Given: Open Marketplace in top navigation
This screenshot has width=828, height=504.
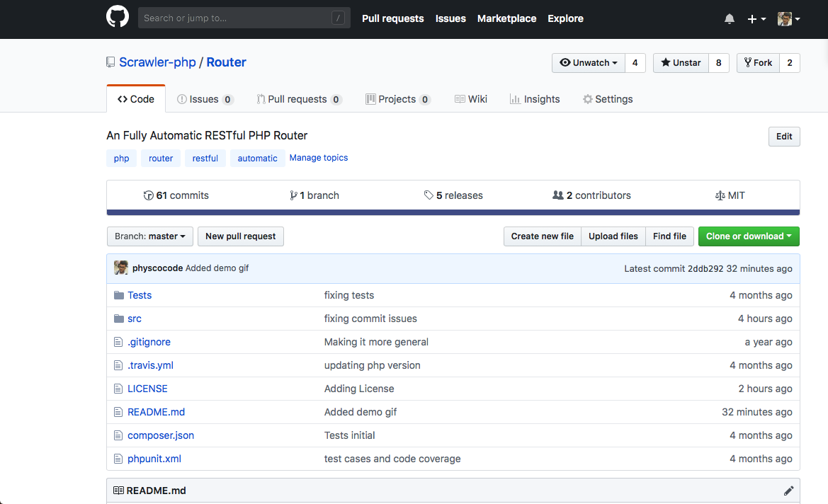Looking at the screenshot, I should coord(507,18).
